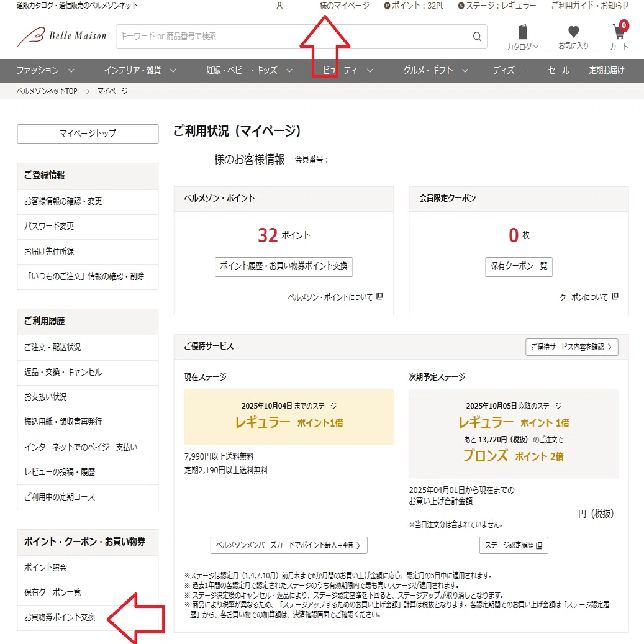Click the Belle Maison logo
Image resolution: width=644 pixels, height=644 pixels.
[61, 36]
